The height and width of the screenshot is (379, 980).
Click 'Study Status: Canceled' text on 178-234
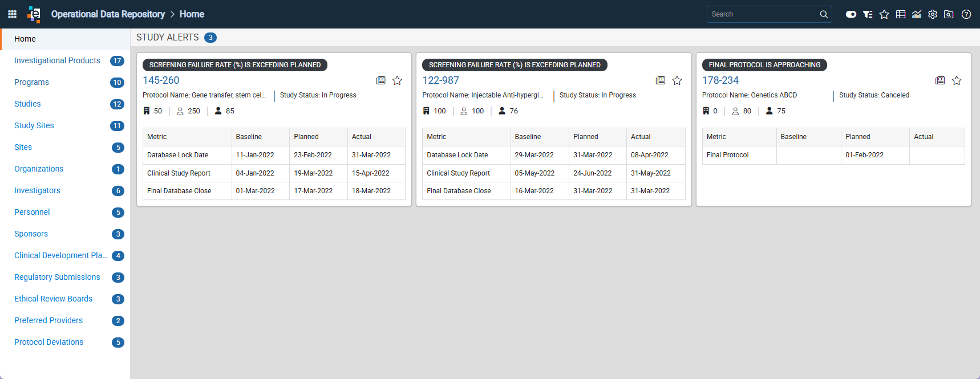[x=874, y=95]
